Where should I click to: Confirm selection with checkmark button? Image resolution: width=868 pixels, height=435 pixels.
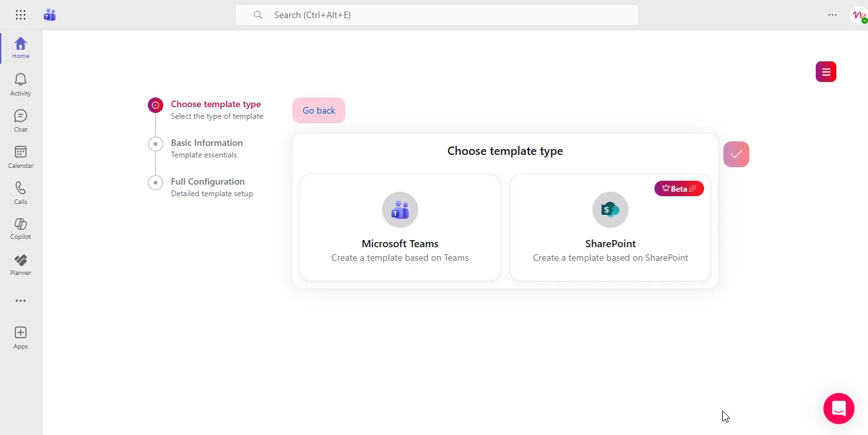736,154
